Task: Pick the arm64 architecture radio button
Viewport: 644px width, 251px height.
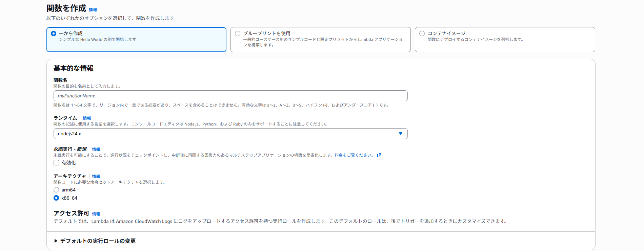Action: tap(56, 190)
